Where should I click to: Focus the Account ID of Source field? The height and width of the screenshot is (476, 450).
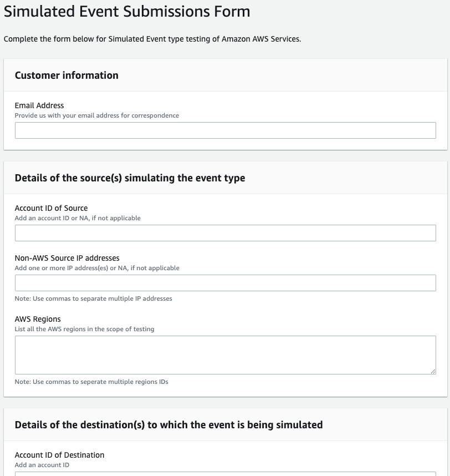[225, 233]
